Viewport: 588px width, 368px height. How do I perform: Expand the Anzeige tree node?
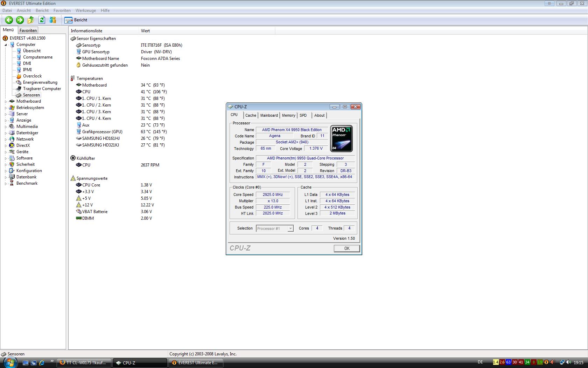click(x=6, y=121)
